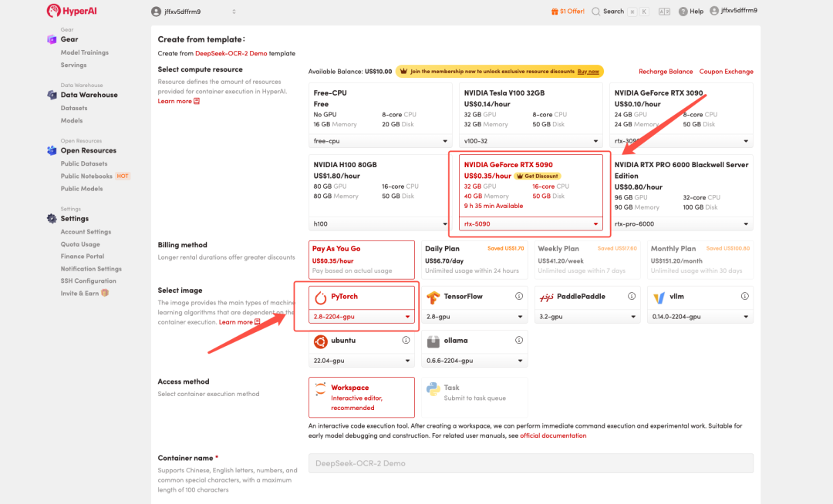Click the info icon on ollama card
This screenshot has height=504, width=833.
pyautogui.click(x=519, y=341)
